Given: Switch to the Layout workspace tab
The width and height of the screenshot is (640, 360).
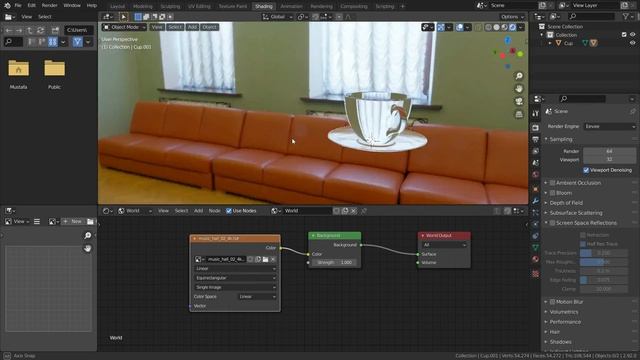Looking at the screenshot, I should (x=118, y=7).
